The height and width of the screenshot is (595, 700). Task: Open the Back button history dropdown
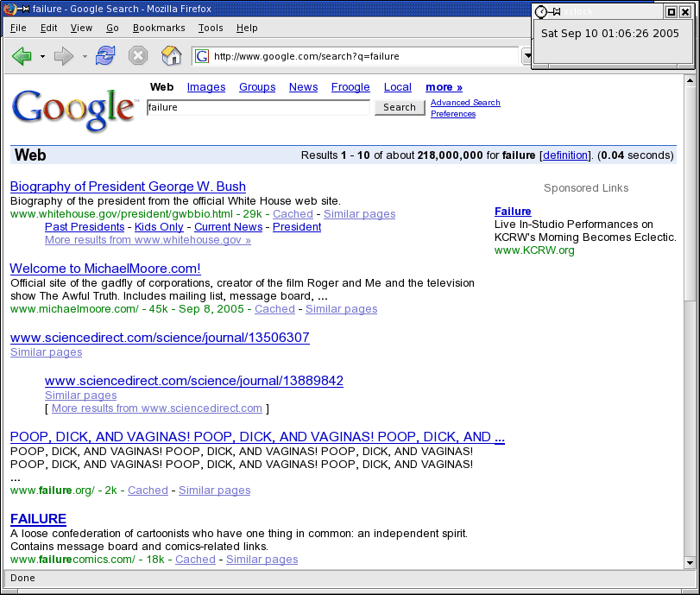(x=42, y=57)
